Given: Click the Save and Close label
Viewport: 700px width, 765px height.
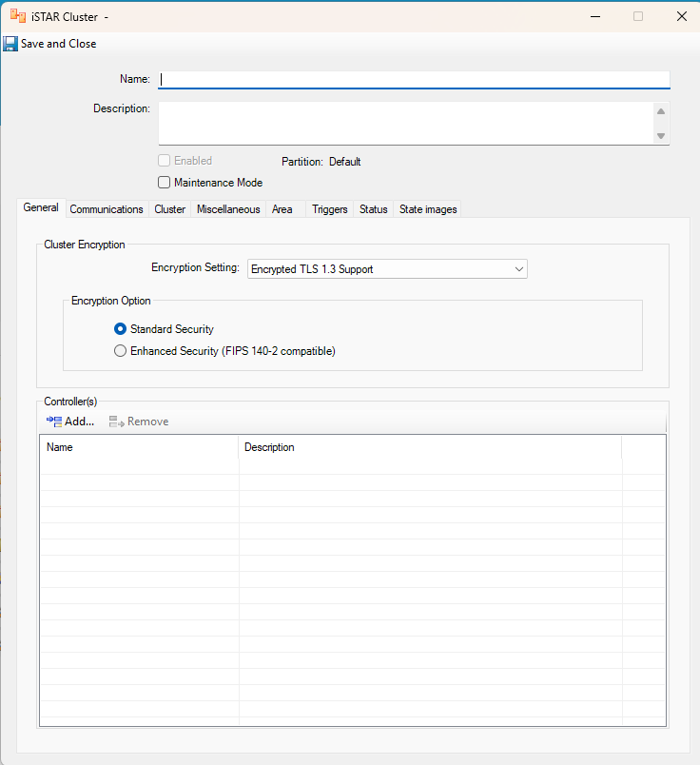Looking at the screenshot, I should pyautogui.click(x=59, y=44).
